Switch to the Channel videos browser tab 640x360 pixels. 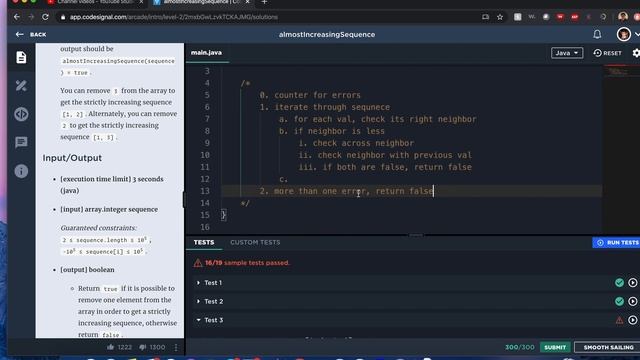pos(96,2)
